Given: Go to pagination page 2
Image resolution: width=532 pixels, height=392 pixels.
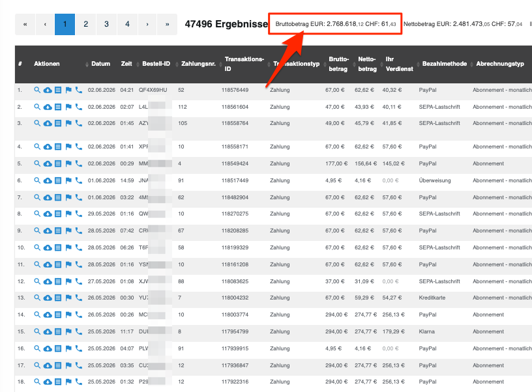Looking at the screenshot, I should coord(85,24).
